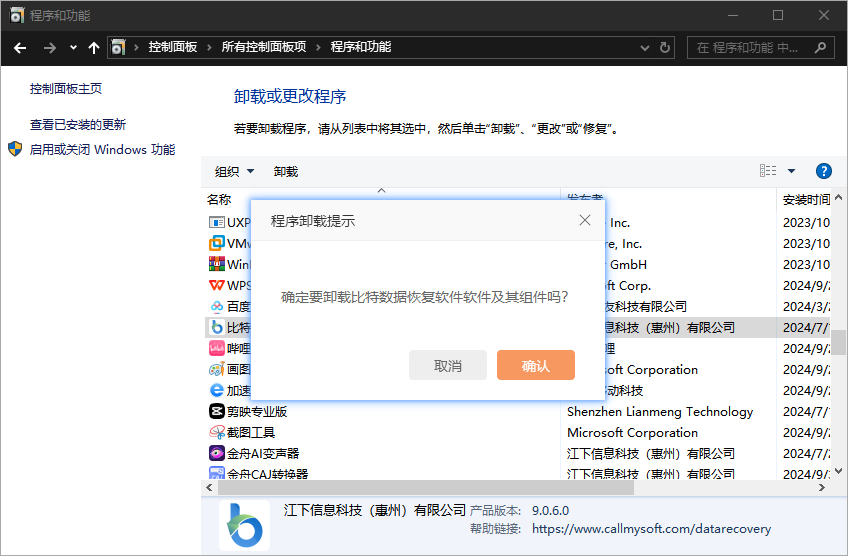This screenshot has width=848, height=556.
Task: Open 查看已安装的更新 link
Action: [77, 125]
